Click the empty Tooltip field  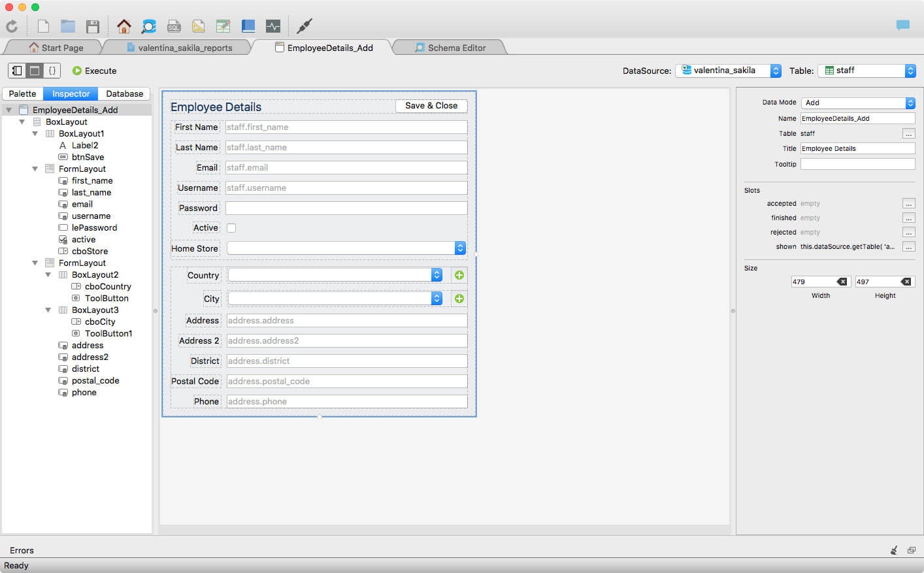pyautogui.click(x=858, y=164)
